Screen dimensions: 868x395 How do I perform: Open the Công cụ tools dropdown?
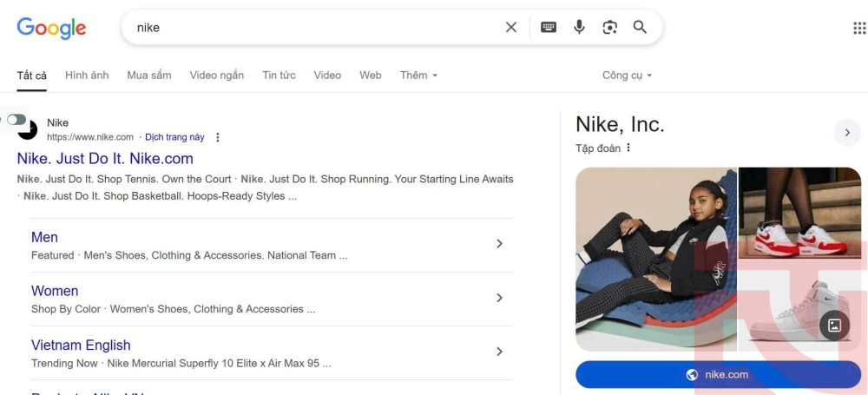coord(628,76)
